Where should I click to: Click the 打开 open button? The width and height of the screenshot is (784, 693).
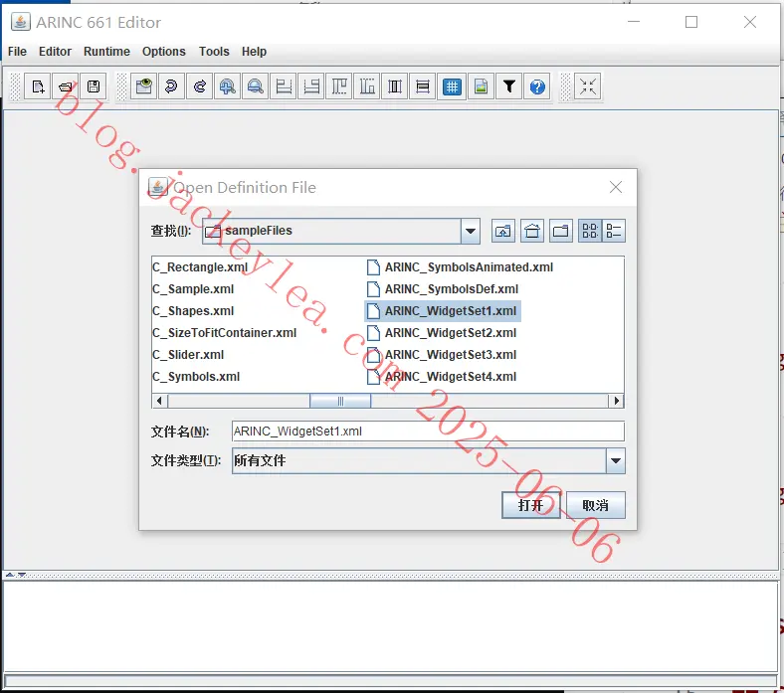pyautogui.click(x=531, y=505)
